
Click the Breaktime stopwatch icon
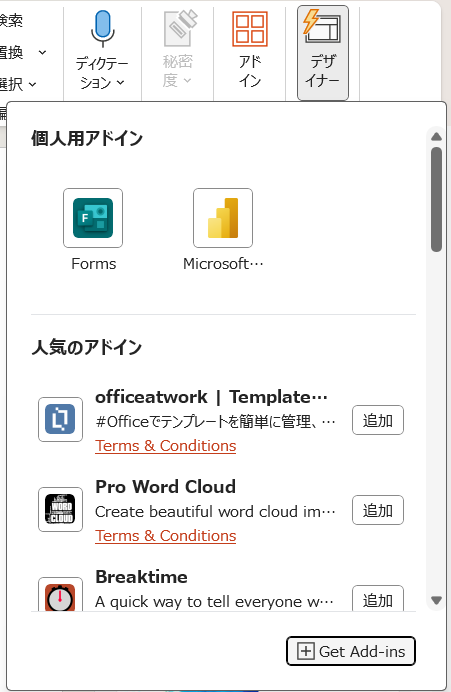click(x=60, y=594)
